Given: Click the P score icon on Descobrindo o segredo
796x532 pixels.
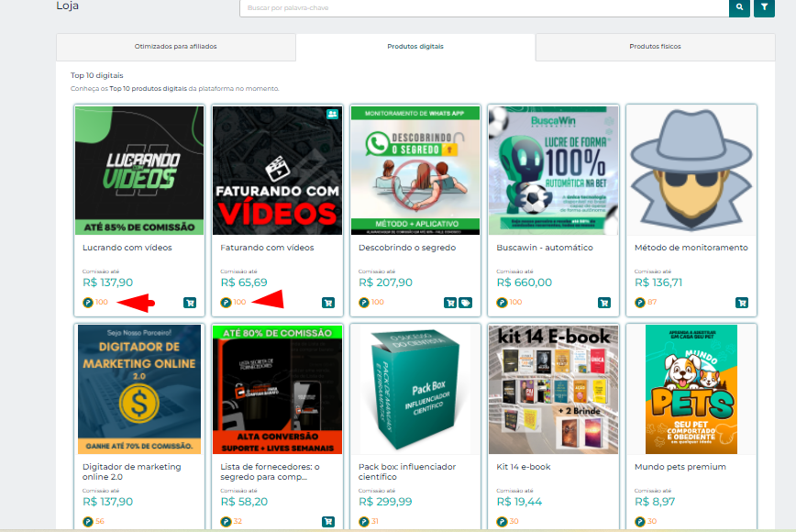Looking at the screenshot, I should tap(364, 303).
